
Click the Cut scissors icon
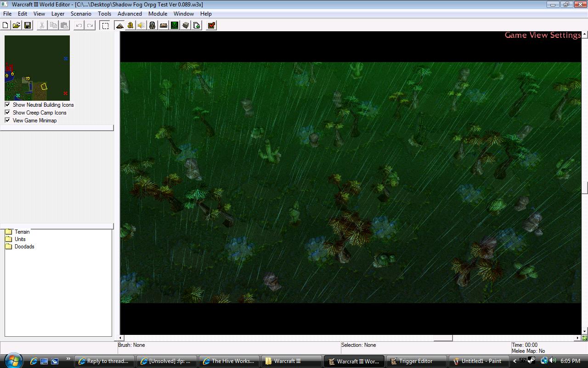[42, 25]
